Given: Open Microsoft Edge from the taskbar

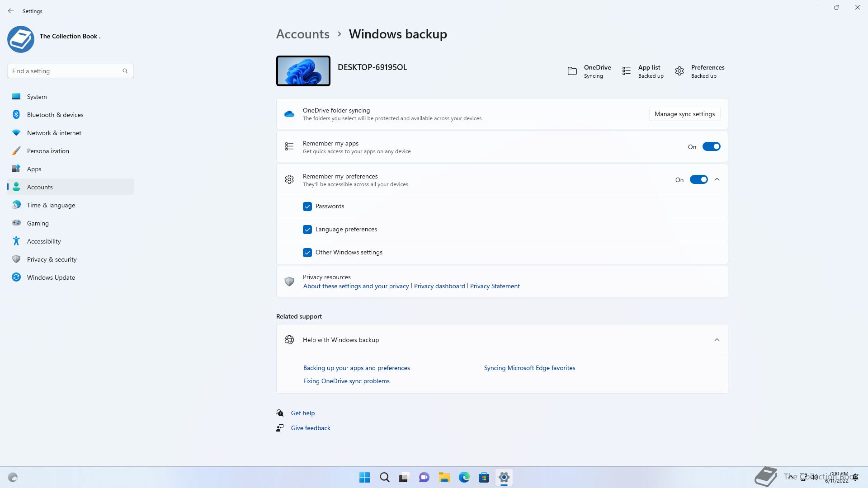Looking at the screenshot, I should [x=464, y=477].
